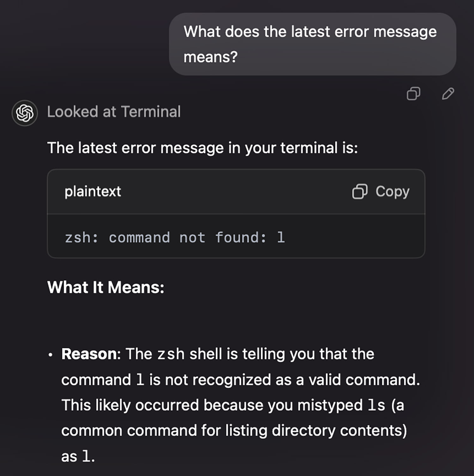The image size is (474, 476).
Task: Click the zsh command not found code line
Action: (x=175, y=237)
